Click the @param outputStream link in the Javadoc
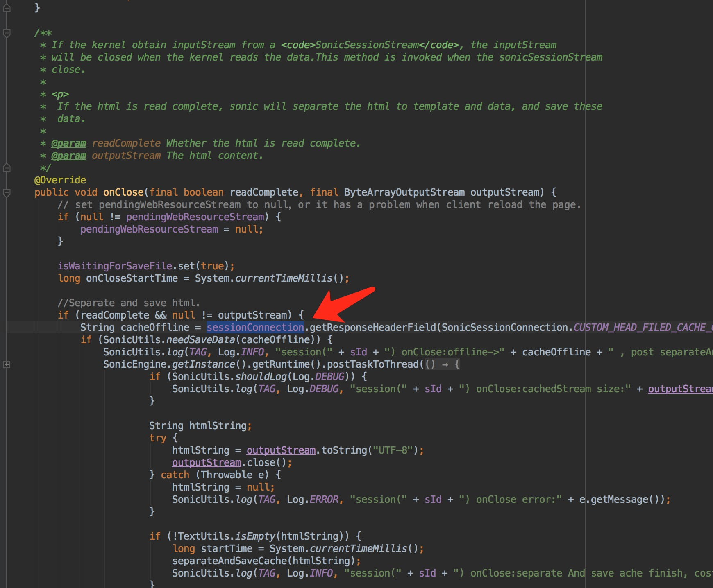The image size is (713, 588). click(x=68, y=155)
